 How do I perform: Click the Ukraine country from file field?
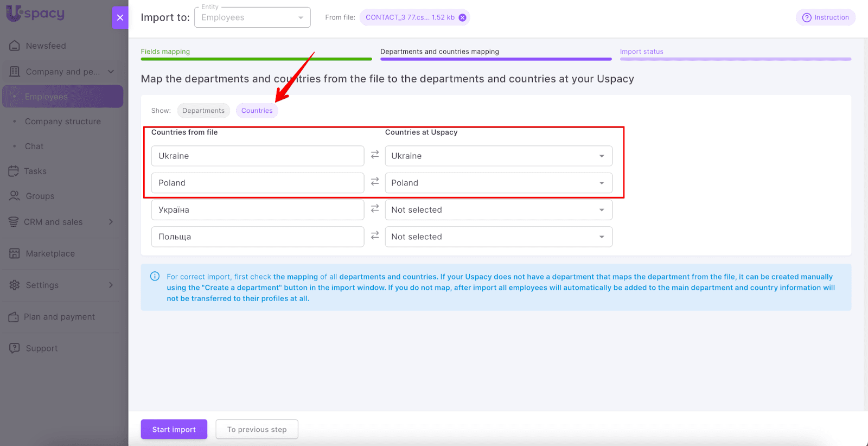(258, 156)
